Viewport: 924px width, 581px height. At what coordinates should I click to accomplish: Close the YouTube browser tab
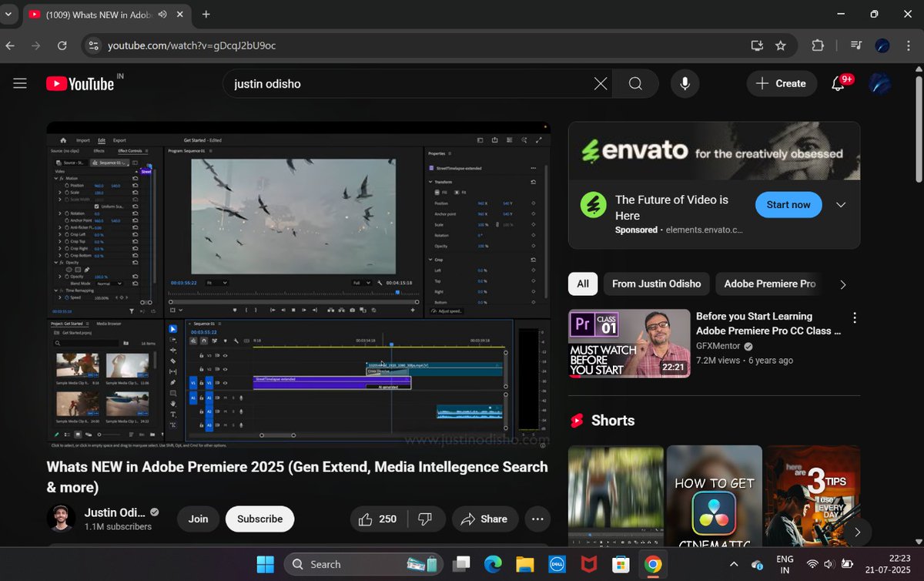179,15
